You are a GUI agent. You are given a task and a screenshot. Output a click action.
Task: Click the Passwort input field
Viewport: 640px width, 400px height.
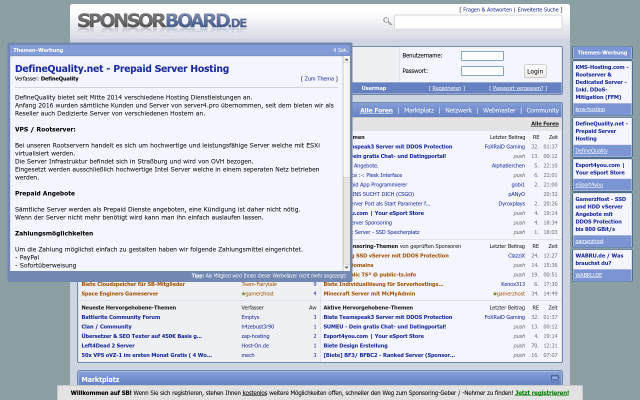[x=482, y=71]
